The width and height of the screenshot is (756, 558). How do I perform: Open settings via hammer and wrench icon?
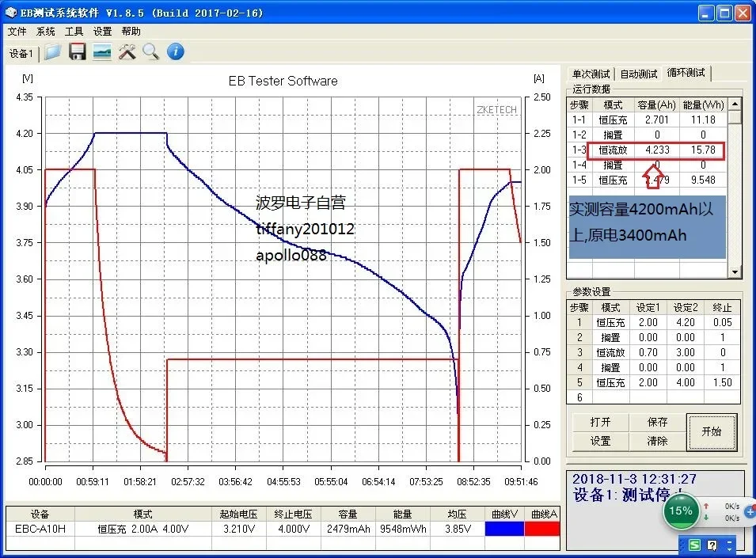(x=127, y=52)
